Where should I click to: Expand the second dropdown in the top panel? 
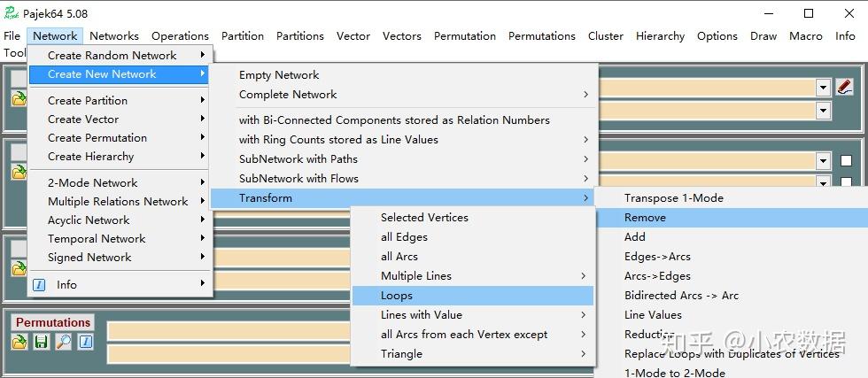pyautogui.click(x=824, y=111)
